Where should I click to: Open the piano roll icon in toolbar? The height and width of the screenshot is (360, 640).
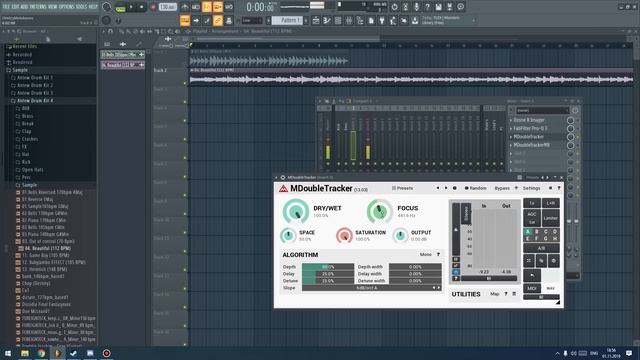tap(327, 20)
